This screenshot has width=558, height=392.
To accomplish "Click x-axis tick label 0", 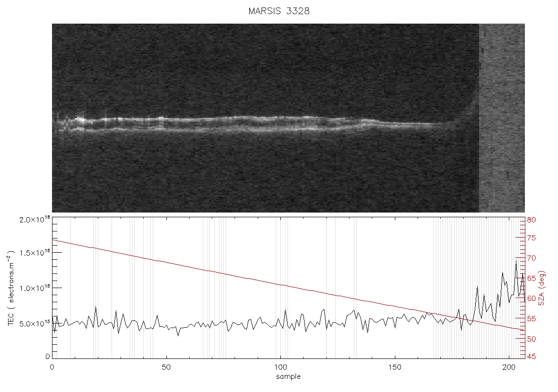I will (x=52, y=367).
